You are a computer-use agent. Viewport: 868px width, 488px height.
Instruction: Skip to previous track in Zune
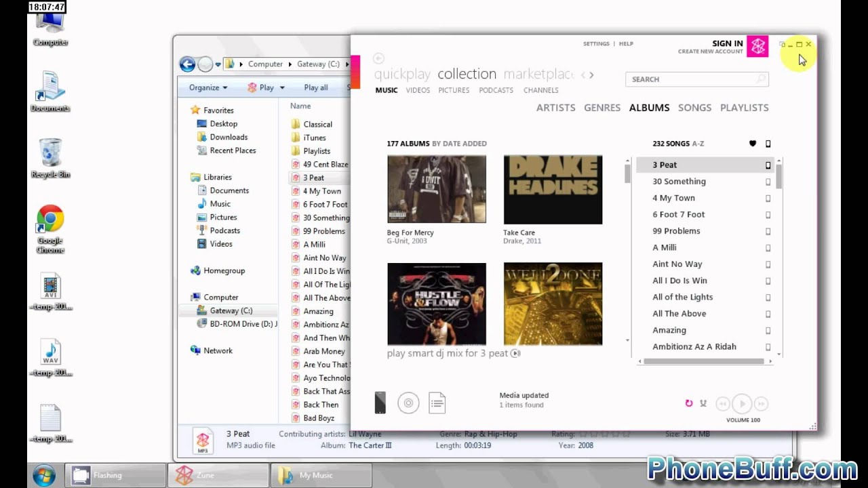(723, 404)
